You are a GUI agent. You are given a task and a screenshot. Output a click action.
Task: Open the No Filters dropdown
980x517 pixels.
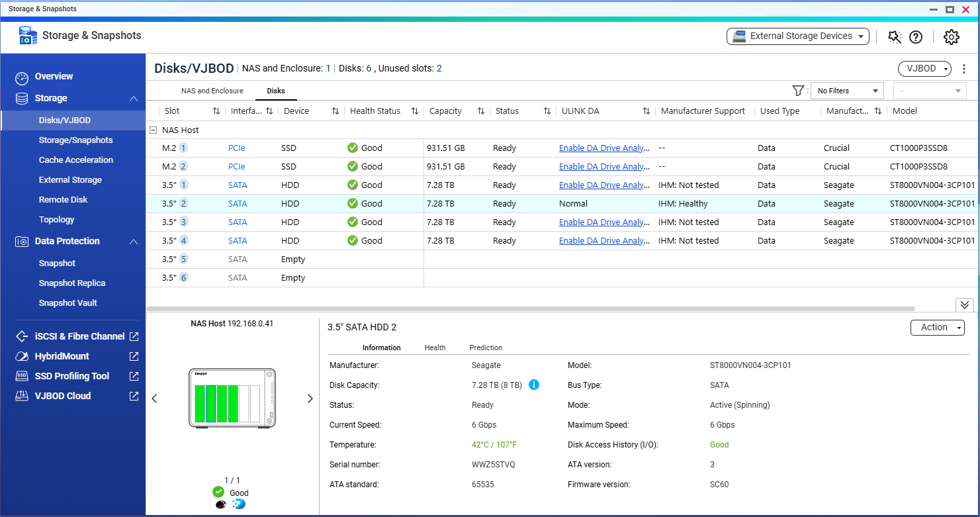pyautogui.click(x=847, y=91)
